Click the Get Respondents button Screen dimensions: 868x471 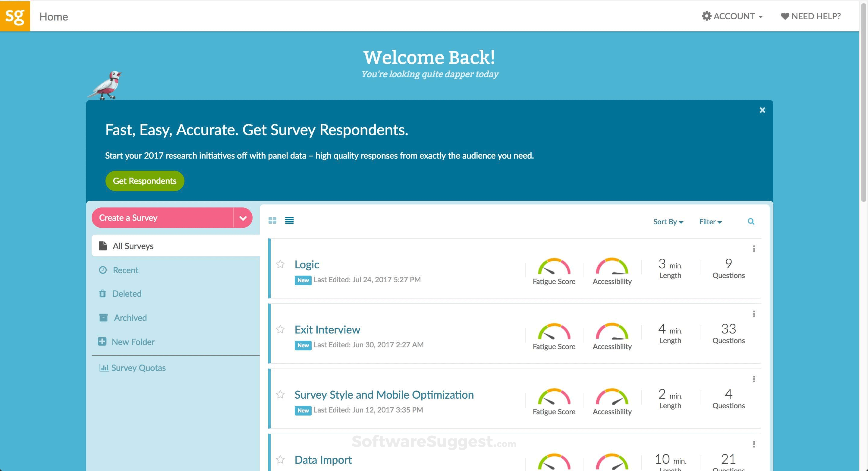click(145, 181)
